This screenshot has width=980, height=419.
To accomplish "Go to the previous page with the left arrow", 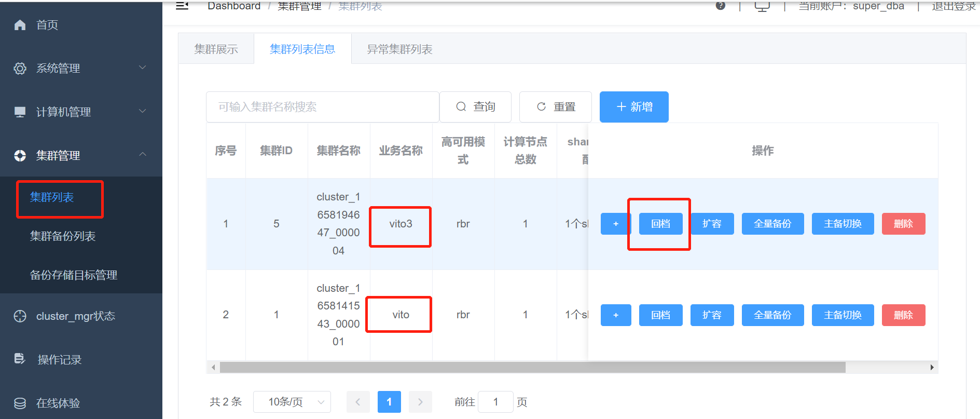I will tap(358, 402).
